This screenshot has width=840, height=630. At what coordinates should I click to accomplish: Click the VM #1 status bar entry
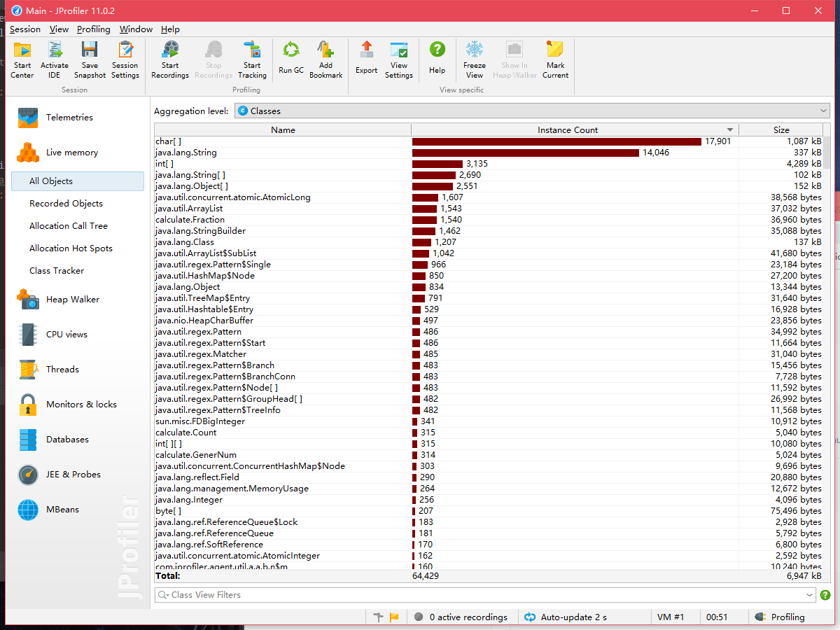[671, 617]
